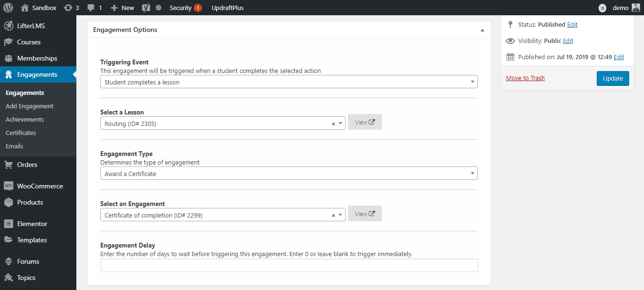Click the Update button
This screenshot has width=644, height=290.
613,78
